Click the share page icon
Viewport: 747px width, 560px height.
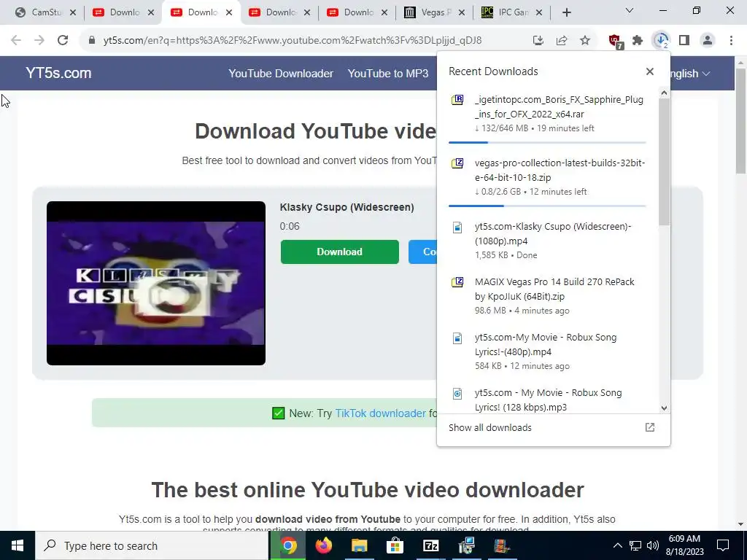point(562,41)
